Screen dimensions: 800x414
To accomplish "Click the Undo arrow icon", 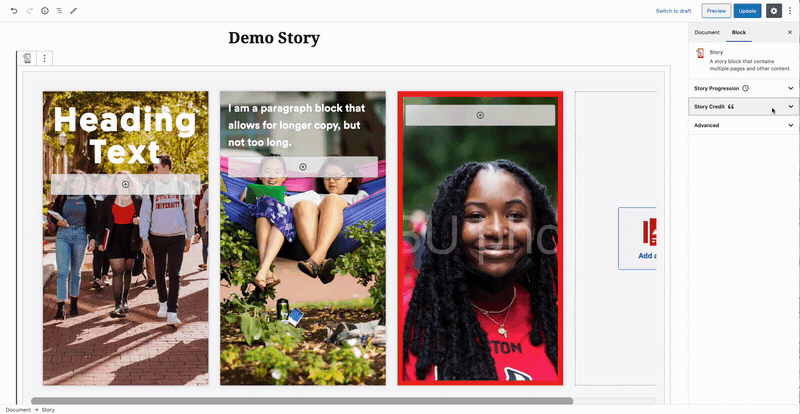I will (x=14, y=11).
